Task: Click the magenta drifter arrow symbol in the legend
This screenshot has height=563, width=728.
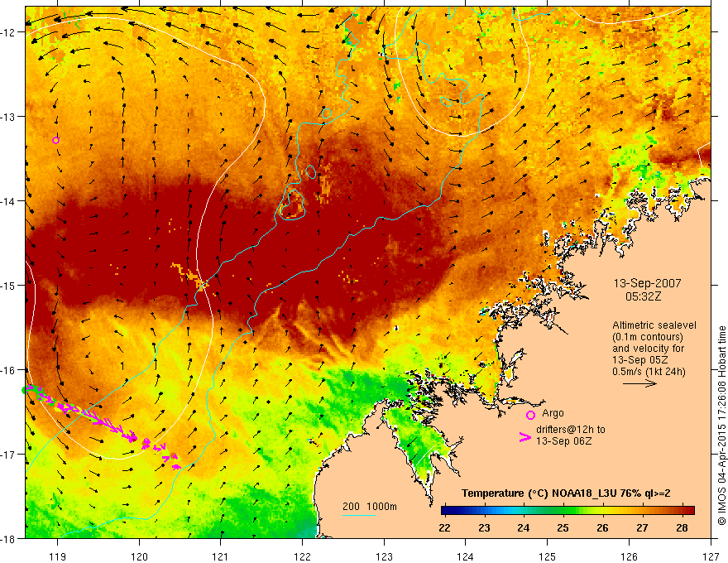Action: click(x=525, y=437)
